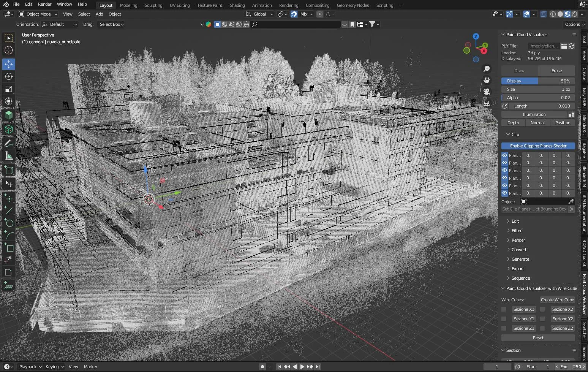Switch to the Scripting workspace tab
Image resolution: width=588 pixels, height=372 pixels.
(x=384, y=5)
